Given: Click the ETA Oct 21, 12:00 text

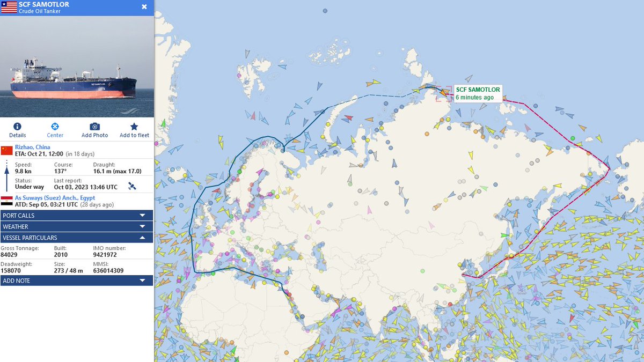Looking at the screenshot, I should coord(40,154).
